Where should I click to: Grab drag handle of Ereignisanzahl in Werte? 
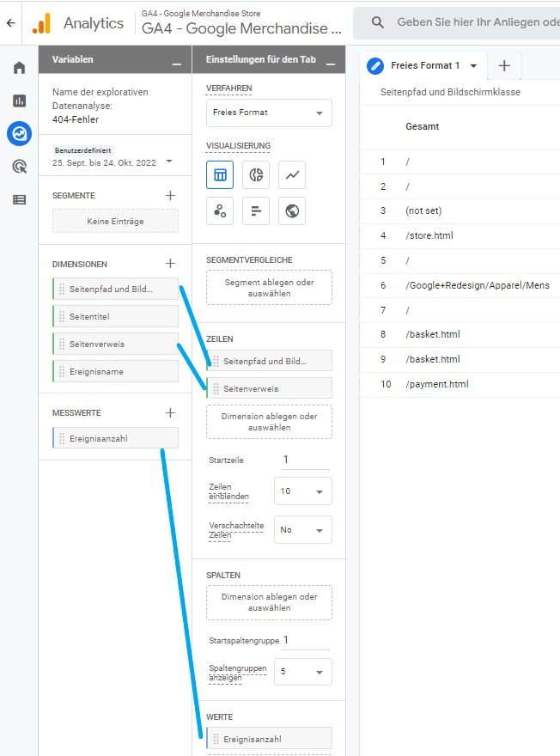[x=216, y=739]
